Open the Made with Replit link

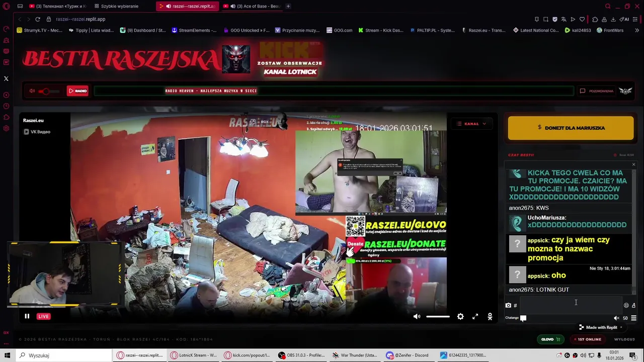[598, 327]
